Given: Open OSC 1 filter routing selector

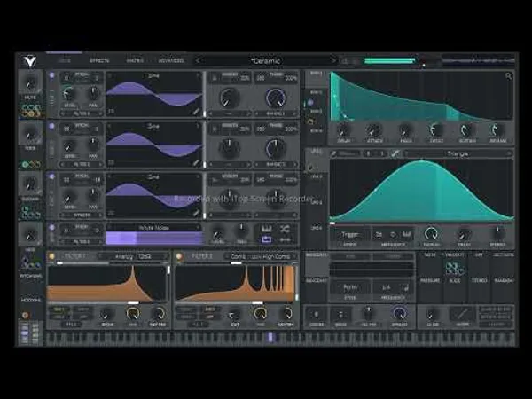Looking at the screenshot, I should 82,113.
